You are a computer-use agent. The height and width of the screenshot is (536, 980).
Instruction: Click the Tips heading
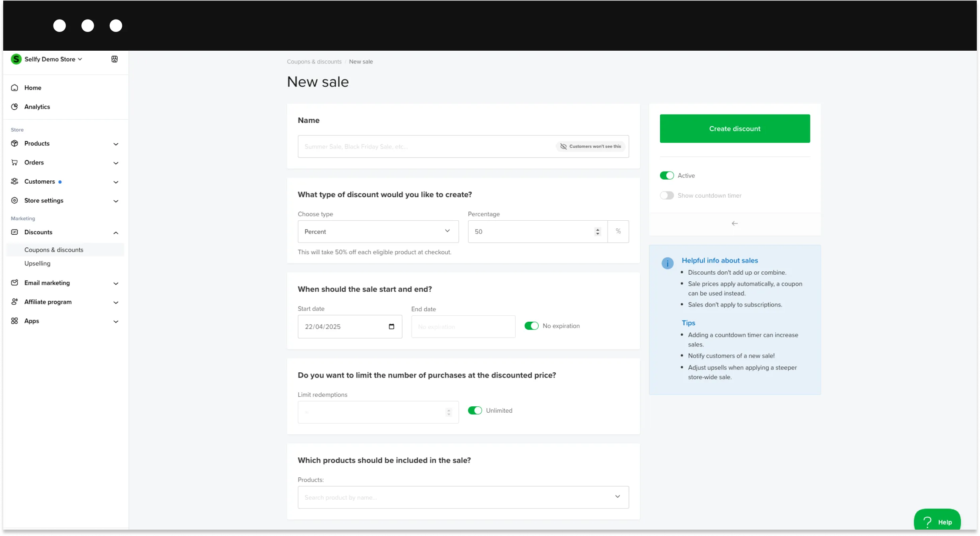click(688, 323)
